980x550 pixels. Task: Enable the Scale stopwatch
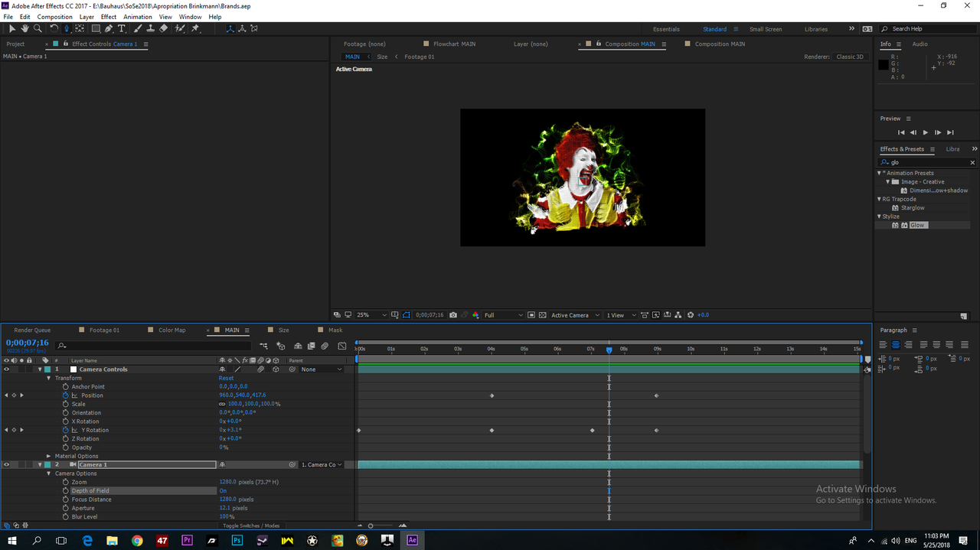click(66, 404)
